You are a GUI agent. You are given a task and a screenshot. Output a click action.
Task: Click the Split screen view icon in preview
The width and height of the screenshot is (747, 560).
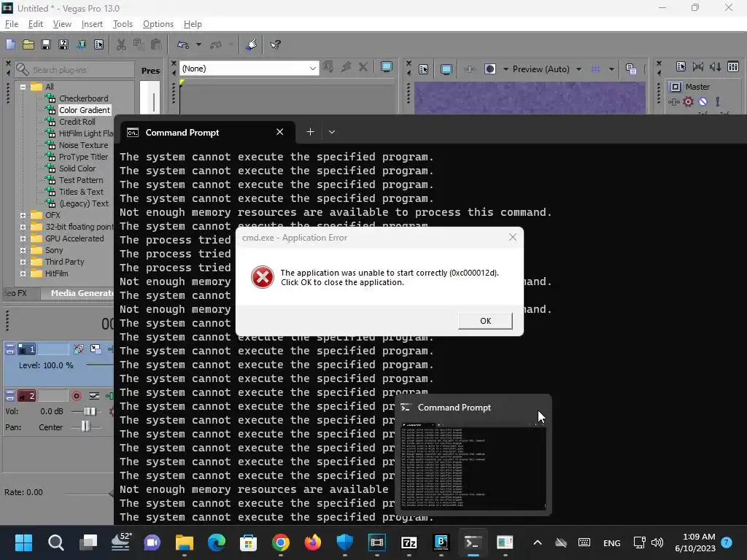[490, 69]
